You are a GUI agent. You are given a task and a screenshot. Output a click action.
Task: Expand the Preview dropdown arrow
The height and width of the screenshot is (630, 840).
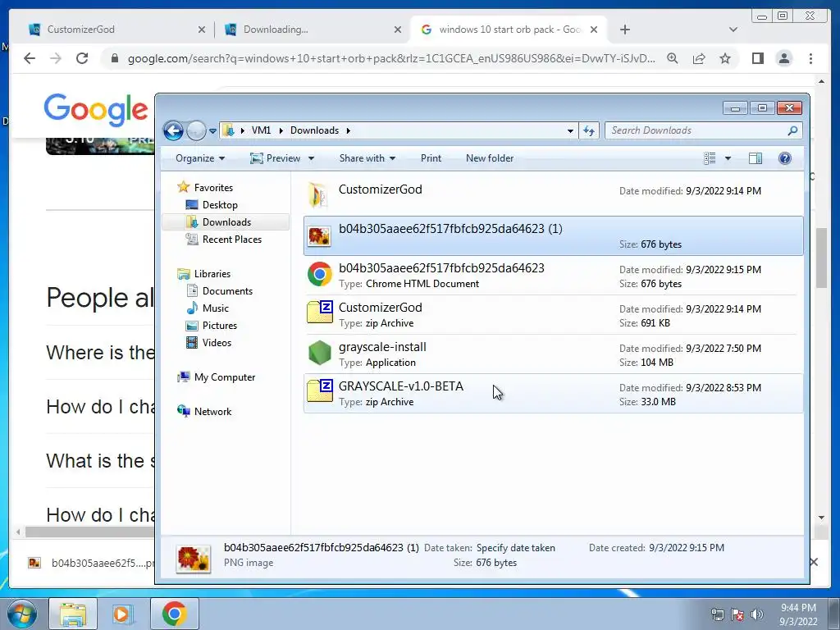pyautogui.click(x=311, y=158)
